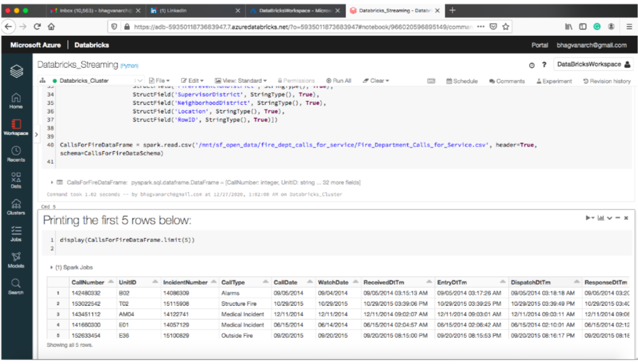Open Workspace in the sidebar

(16, 127)
